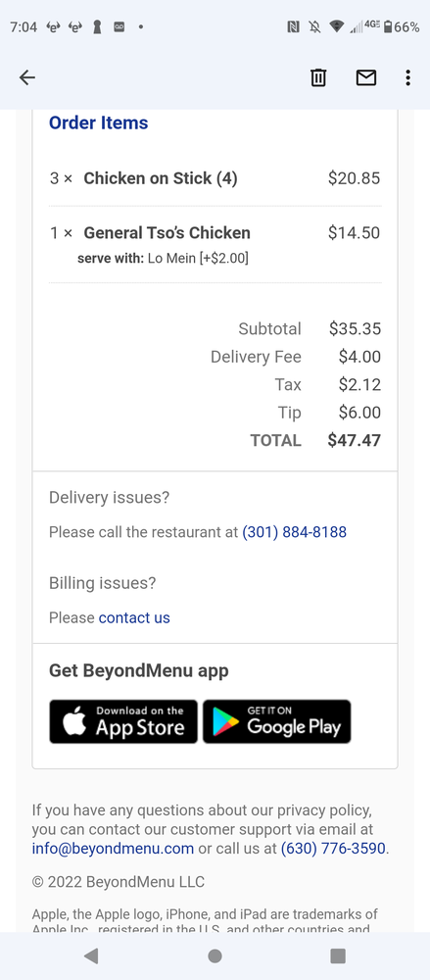Screen dimensions: 430x980
Task: Tap the back arrow icon
Action: 26,77
